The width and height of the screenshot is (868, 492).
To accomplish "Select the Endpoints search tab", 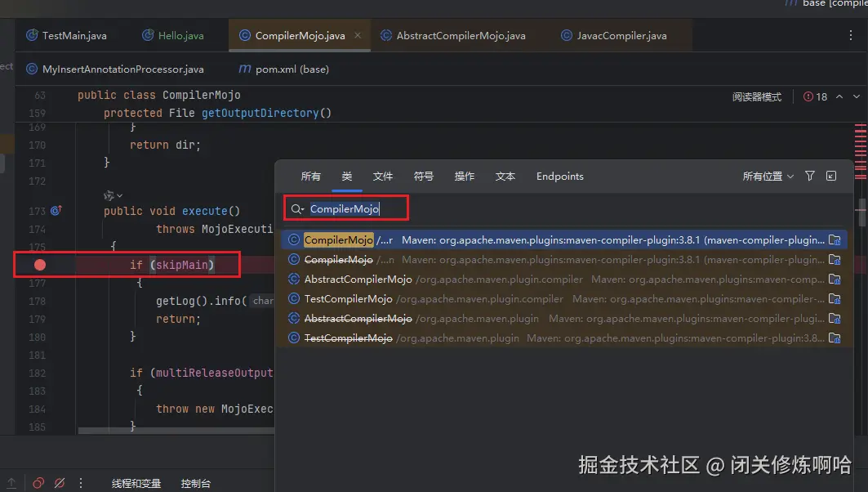I will (559, 177).
